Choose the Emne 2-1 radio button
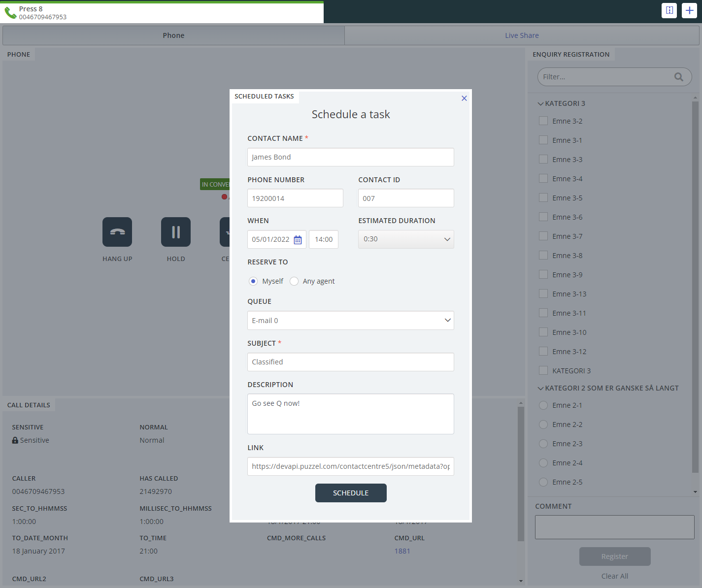Image resolution: width=702 pixels, height=588 pixels. point(543,405)
